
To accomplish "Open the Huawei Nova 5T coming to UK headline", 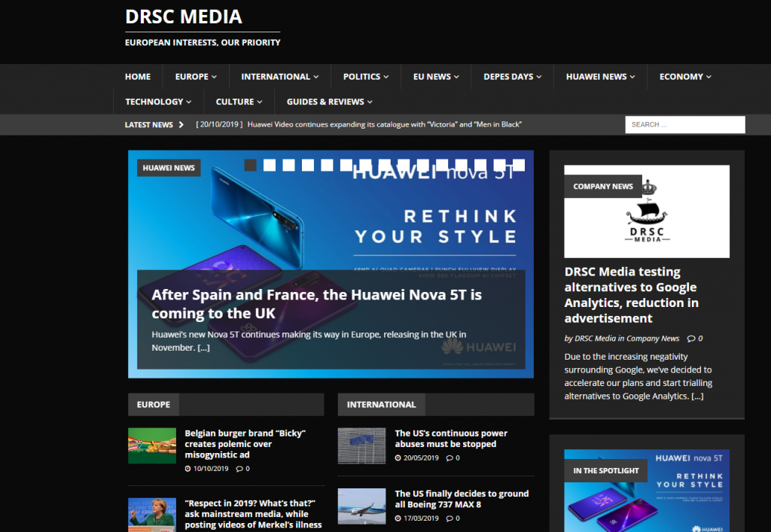I will pos(317,304).
